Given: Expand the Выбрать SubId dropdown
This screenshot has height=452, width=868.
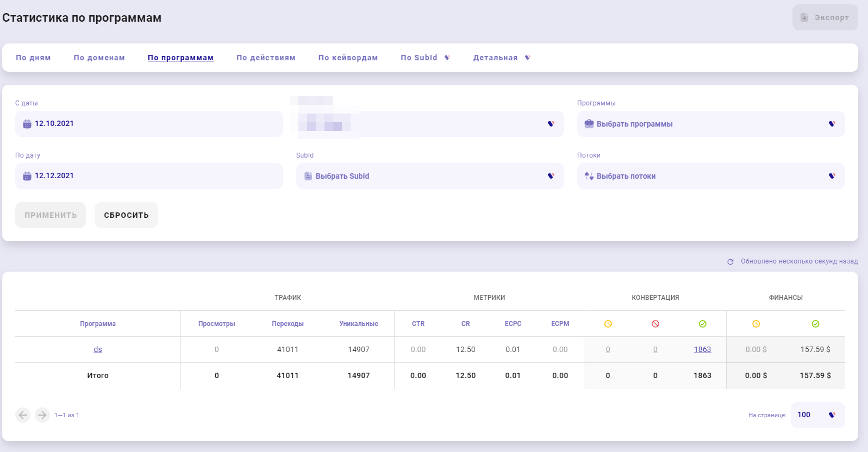Looking at the screenshot, I should tap(429, 176).
